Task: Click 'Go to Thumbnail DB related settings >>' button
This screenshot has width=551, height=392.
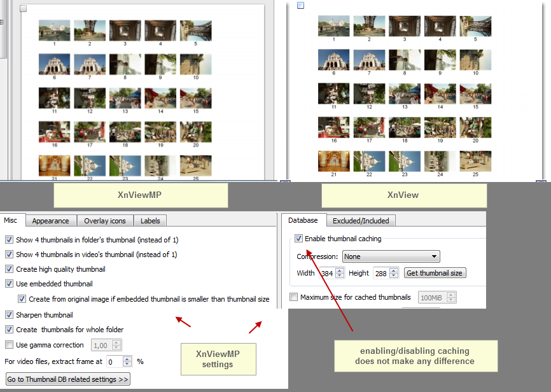Action: pyautogui.click(x=68, y=379)
